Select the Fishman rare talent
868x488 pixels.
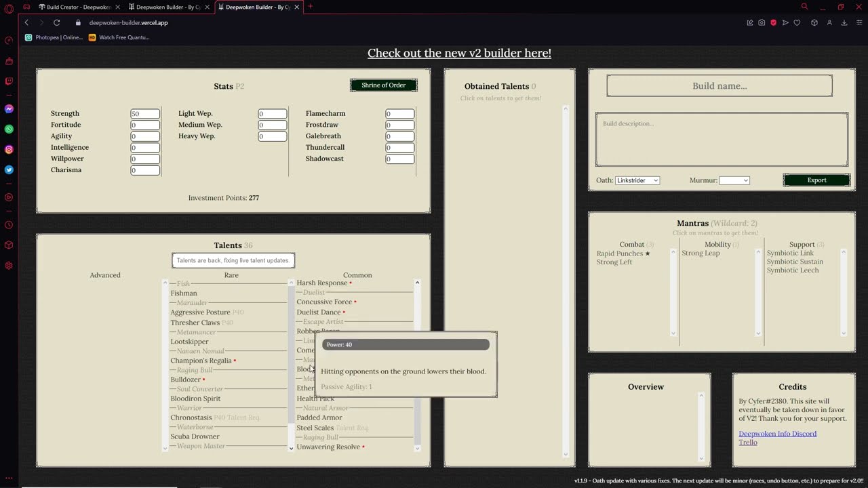(x=184, y=293)
